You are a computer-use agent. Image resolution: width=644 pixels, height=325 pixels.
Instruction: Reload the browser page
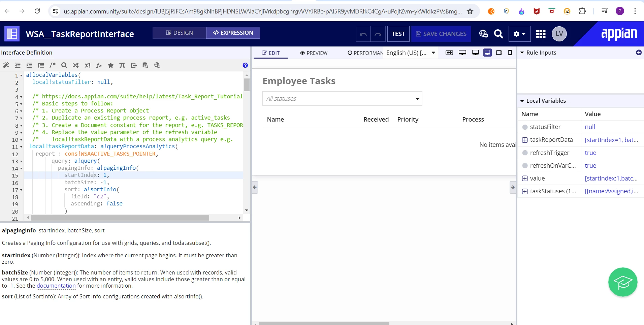click(37, 11)
